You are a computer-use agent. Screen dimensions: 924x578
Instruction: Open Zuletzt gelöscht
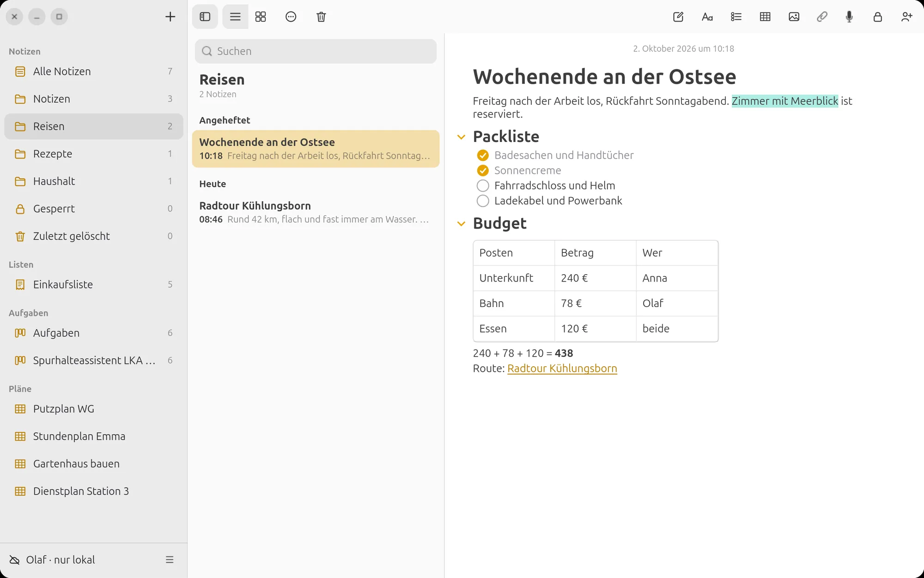click(x=94, y=236)
